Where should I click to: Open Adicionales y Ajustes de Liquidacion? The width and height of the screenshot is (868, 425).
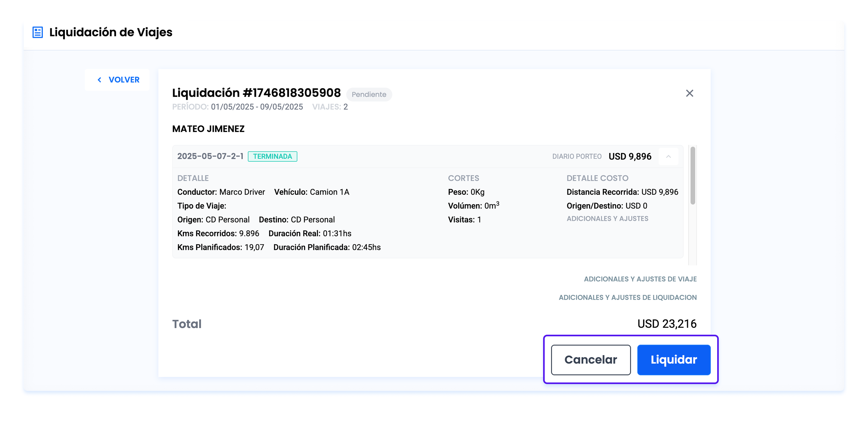click(627, 298)
